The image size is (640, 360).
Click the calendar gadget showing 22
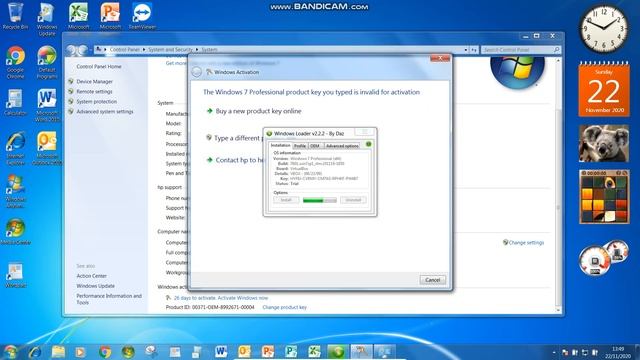[604, 89]
